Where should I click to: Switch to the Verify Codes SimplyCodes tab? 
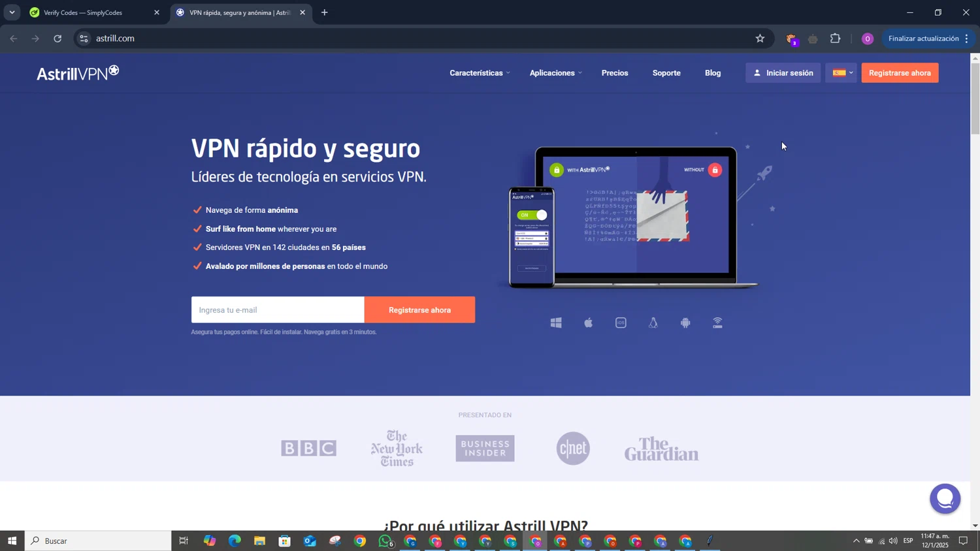[95, 12]
